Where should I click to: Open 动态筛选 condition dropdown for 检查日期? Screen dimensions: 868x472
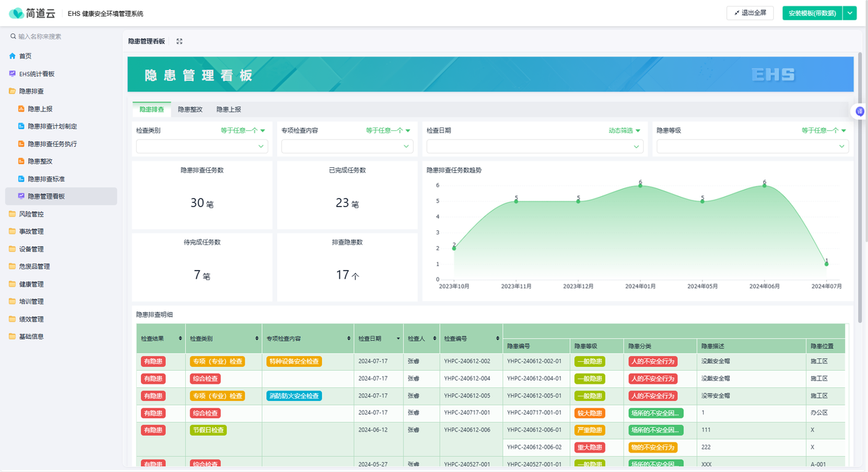click(x=624, y=131)
